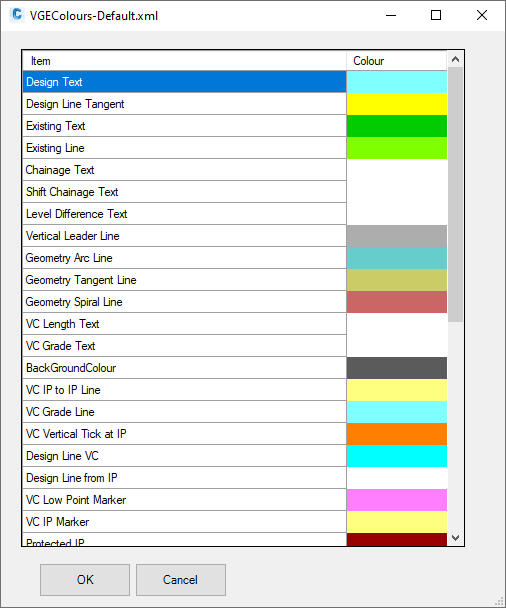The width and height of the screenshot is (506, 608).
Task: Select the cyan Design Line VC swatch
Action: [x=397, y=456]
